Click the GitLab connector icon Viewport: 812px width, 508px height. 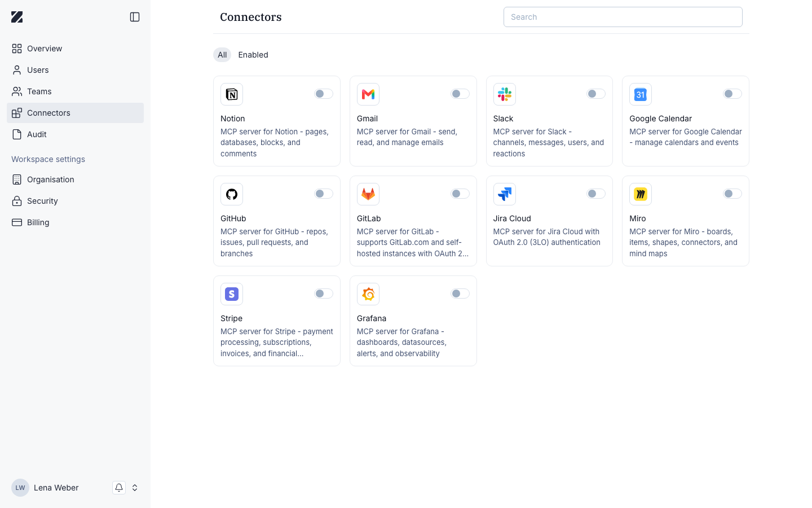click(x=368, y=194)
